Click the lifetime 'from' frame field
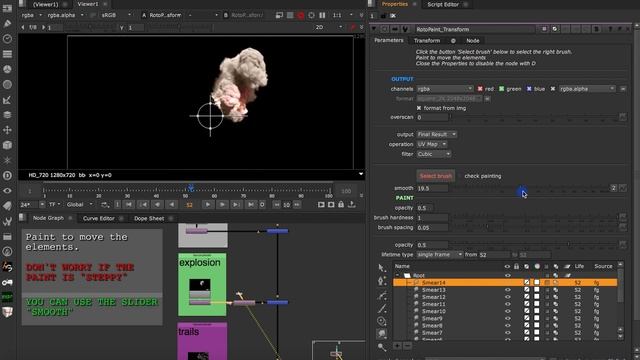 (494, 254)
